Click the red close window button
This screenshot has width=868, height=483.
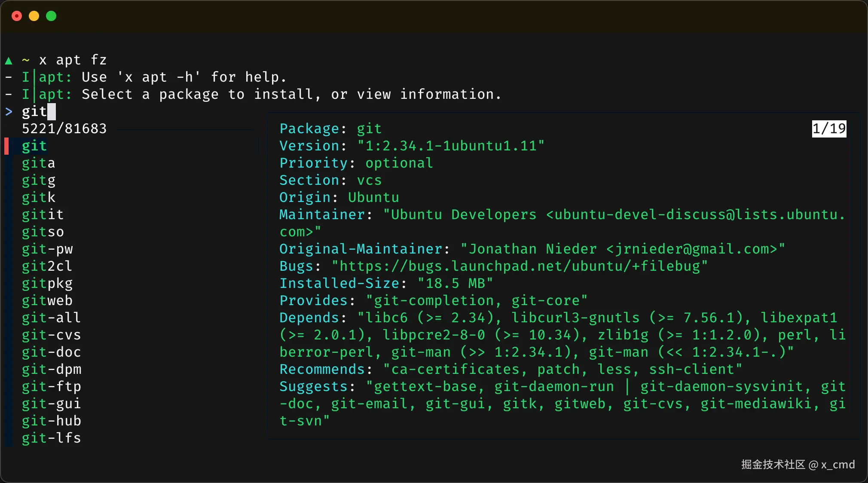click(x=17, y=16)
